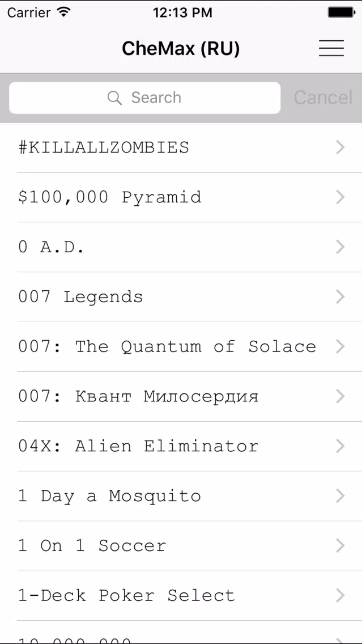Open the hamburger menu icon

point(331,48)
